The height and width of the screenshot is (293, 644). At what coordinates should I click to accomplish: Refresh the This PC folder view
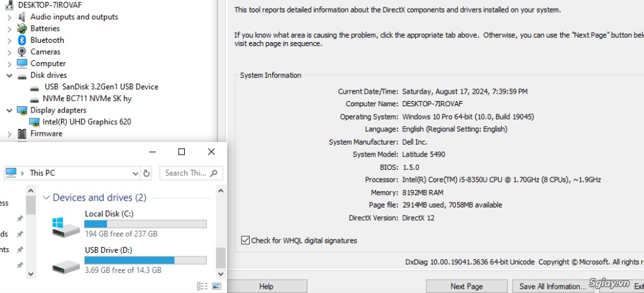click(147, 174)
